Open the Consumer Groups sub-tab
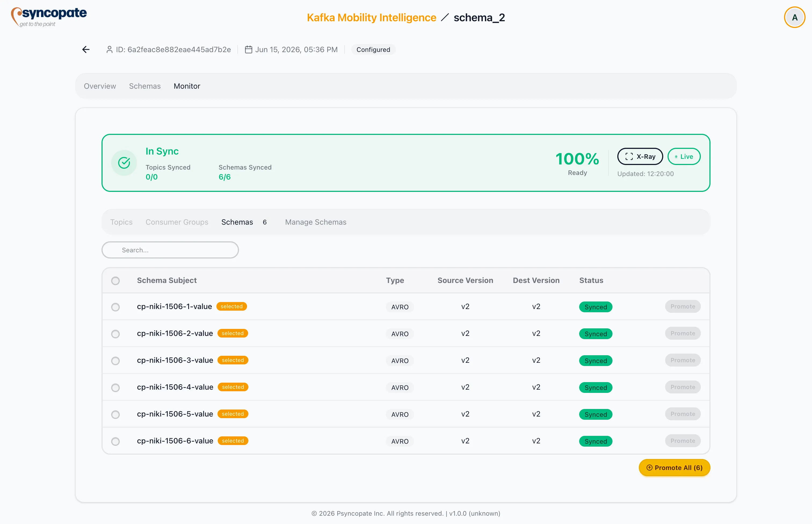This screenshot has height=524, width=812. click(177, 222)
